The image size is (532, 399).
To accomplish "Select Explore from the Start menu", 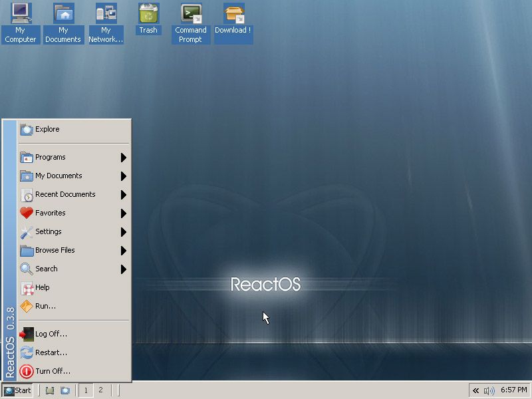I will point(50,130).
